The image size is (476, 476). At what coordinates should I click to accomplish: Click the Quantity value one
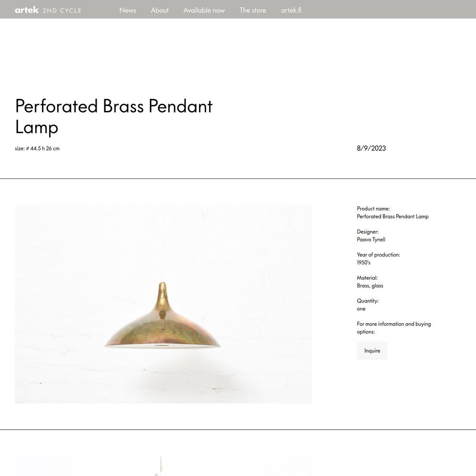361,309
